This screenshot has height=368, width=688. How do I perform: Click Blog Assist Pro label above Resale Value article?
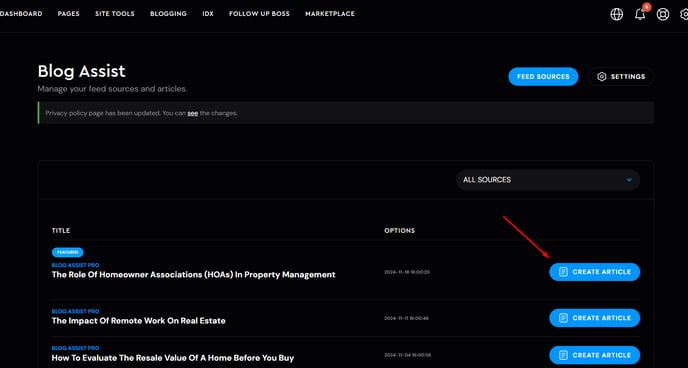point(75,348)
